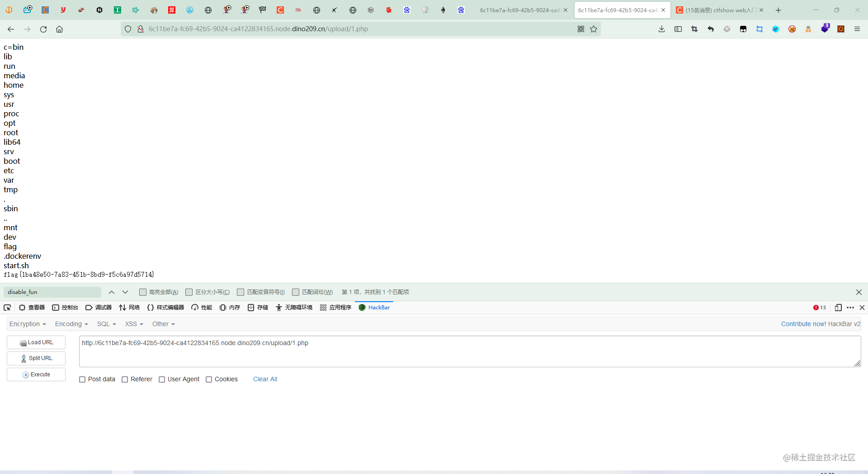Switch to the 样式编辑器 style editor tab
The height and width of the screenshot is (474, 868).
[165, 308]
